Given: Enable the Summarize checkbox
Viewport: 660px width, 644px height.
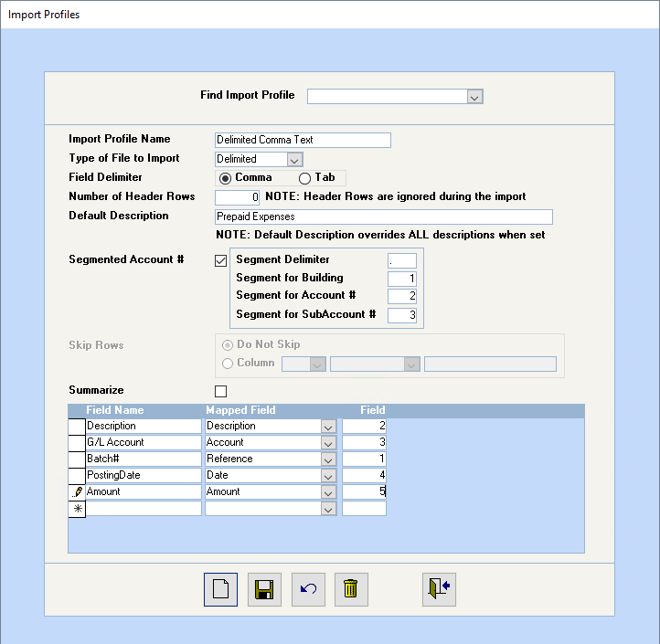Looking at the screenshot, I should [x=220, y=391].
